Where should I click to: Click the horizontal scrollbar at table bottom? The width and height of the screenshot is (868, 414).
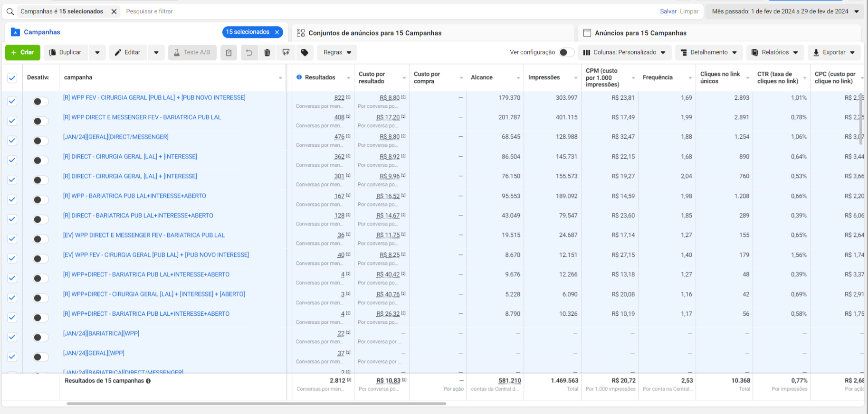(x=256, y=404)
